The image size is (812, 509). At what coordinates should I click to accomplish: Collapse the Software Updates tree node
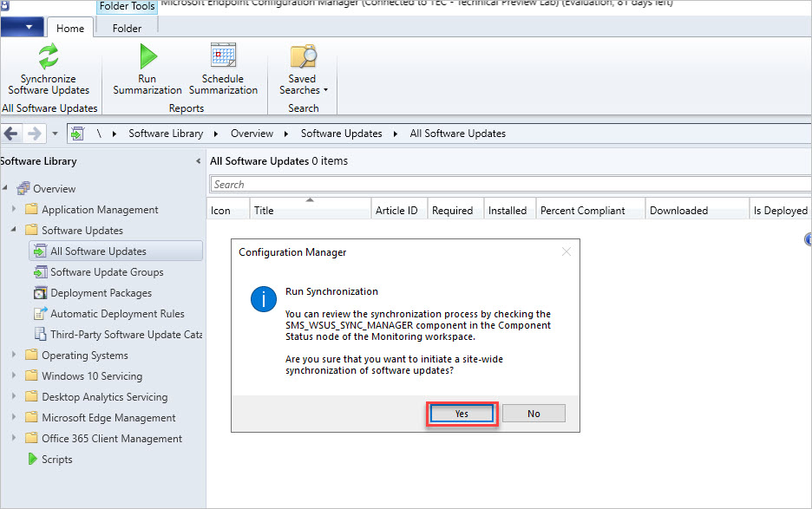point(14,230)
